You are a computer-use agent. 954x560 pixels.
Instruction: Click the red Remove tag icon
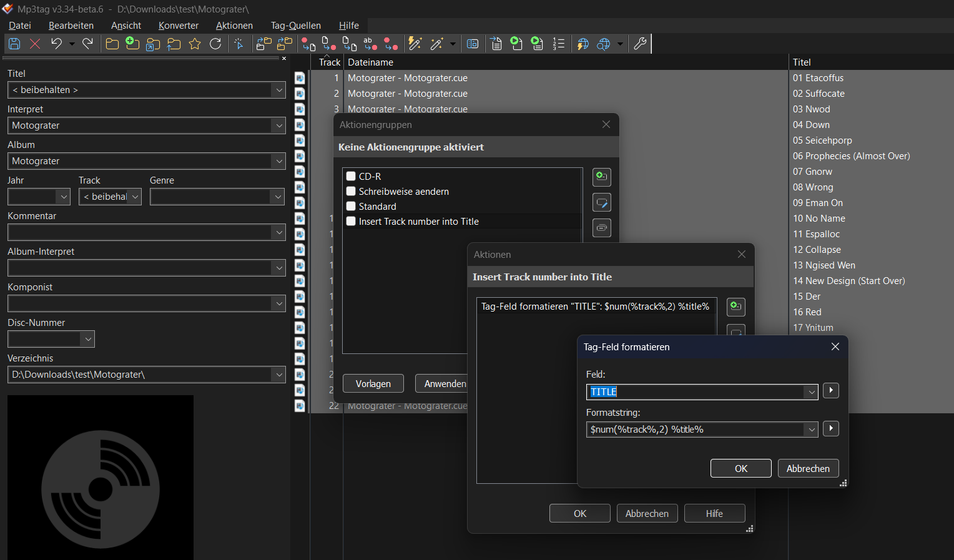35,44
